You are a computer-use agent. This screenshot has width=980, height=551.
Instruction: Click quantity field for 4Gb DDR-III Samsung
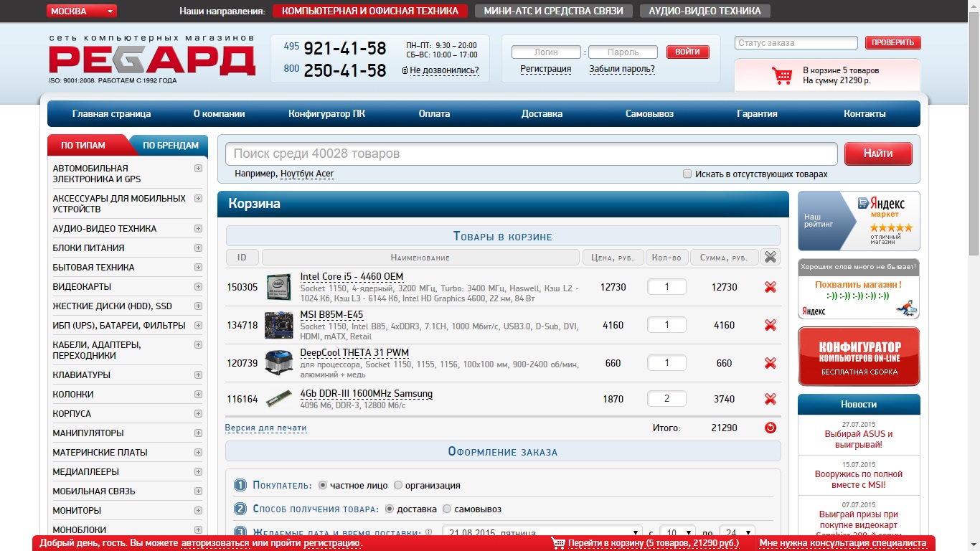coord(666,399)
